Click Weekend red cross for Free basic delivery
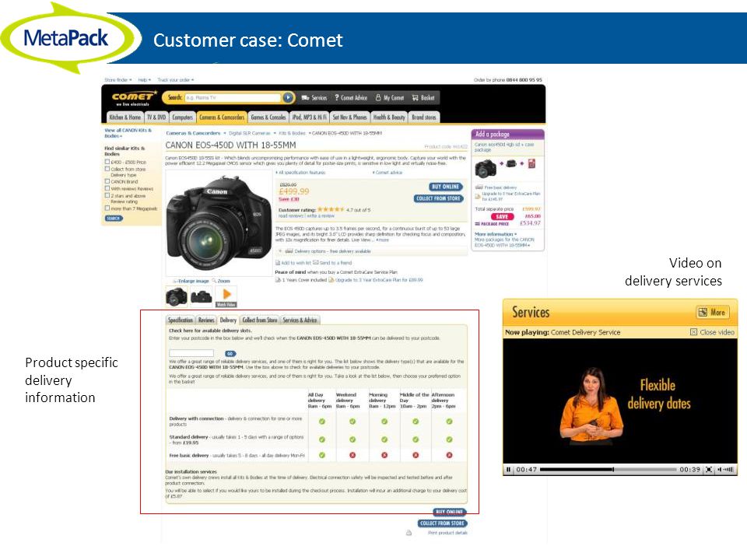 point(352,455)
